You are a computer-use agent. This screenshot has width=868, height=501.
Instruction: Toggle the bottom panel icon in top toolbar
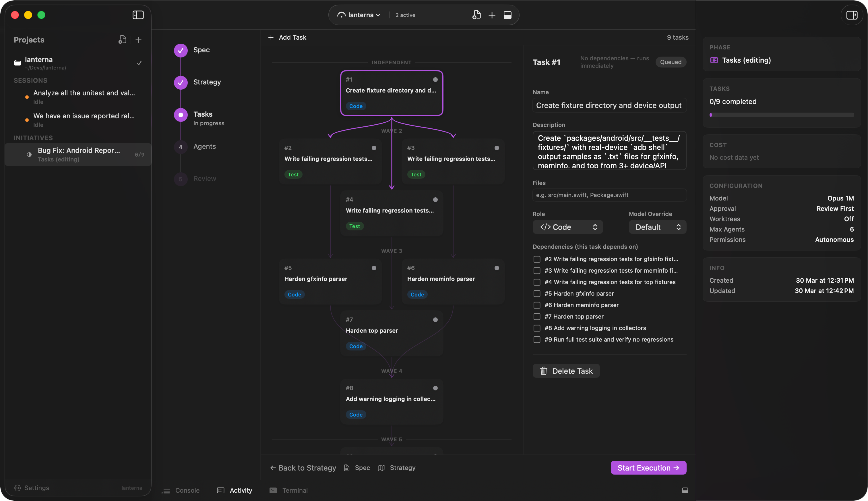[x=507, y=15]
